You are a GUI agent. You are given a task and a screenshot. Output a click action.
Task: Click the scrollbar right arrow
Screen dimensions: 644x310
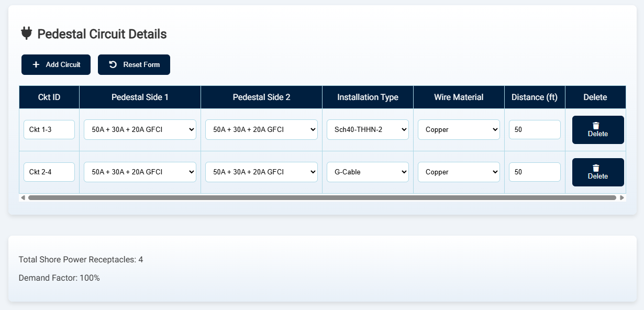click(621, 198)
